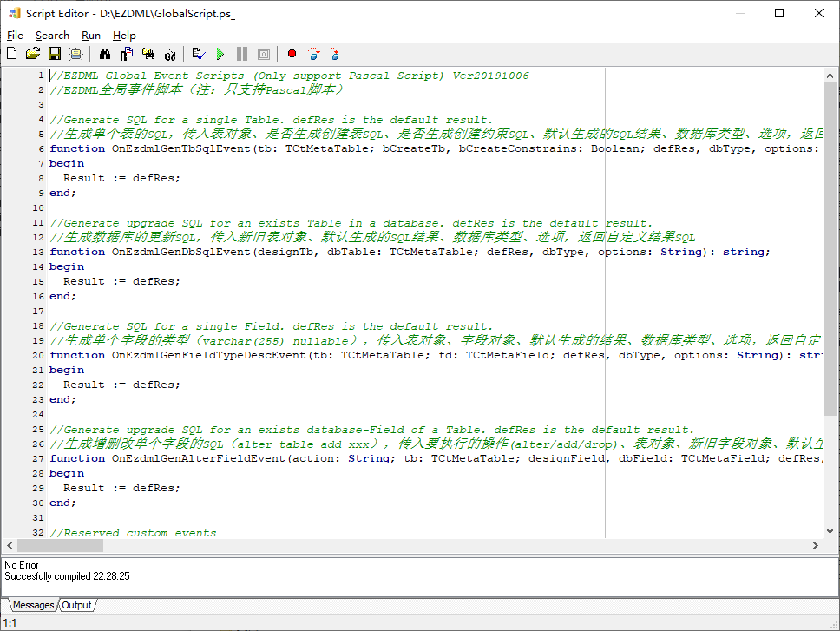Click 'end;' on line 30
The height and width of the screenshot is (631, 840).
(x=62, y=503)
